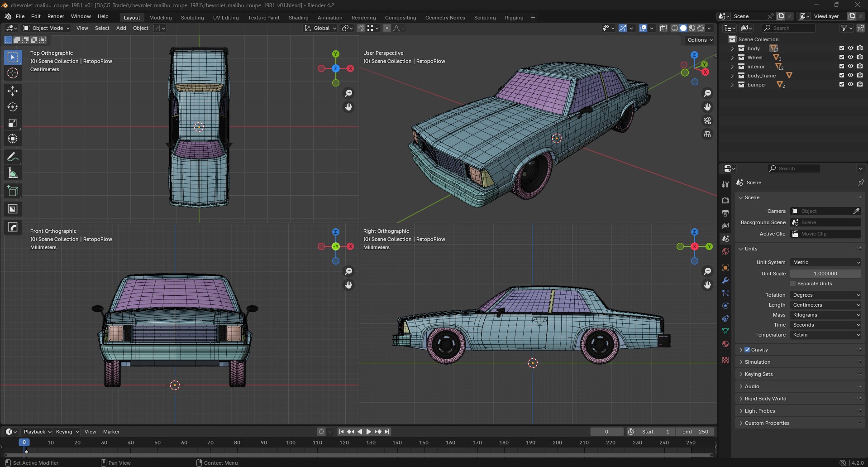Open the Render menu
Image resolution: width=868 pixels, height=467 pixels.
(56, 16)
